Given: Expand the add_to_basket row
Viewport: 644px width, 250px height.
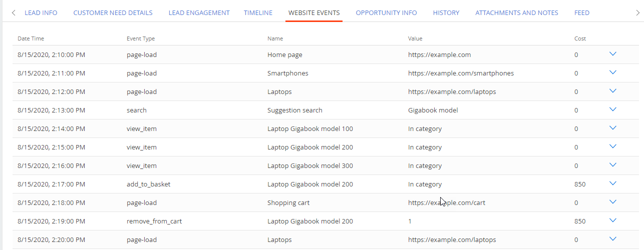Looking at the screenshot, I should click(612, 183).
